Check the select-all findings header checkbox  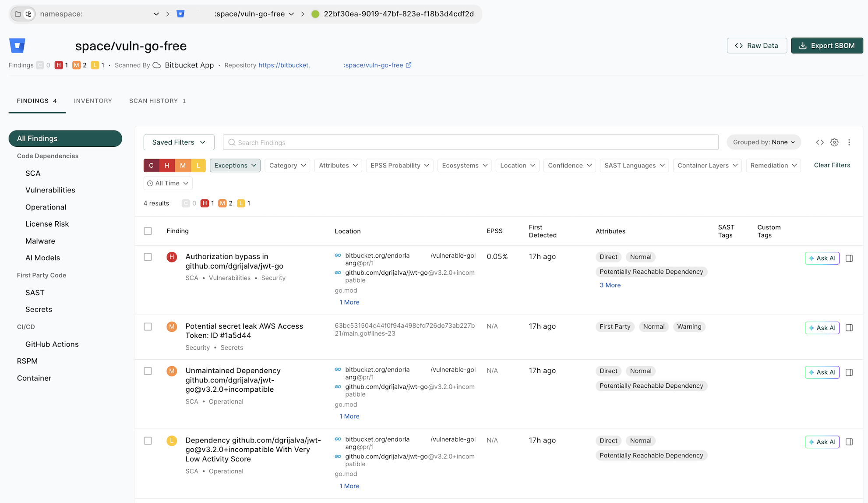[x=148, y=231]
